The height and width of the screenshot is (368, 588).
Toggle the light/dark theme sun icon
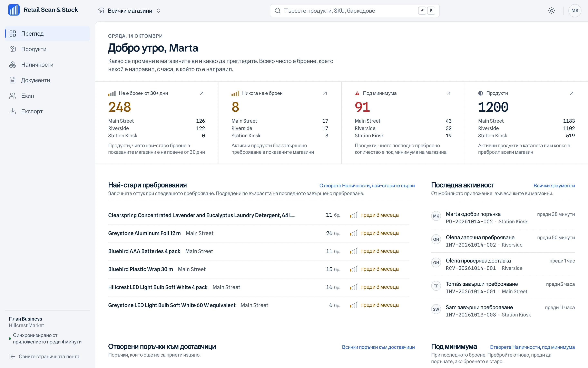pos(551,11)
